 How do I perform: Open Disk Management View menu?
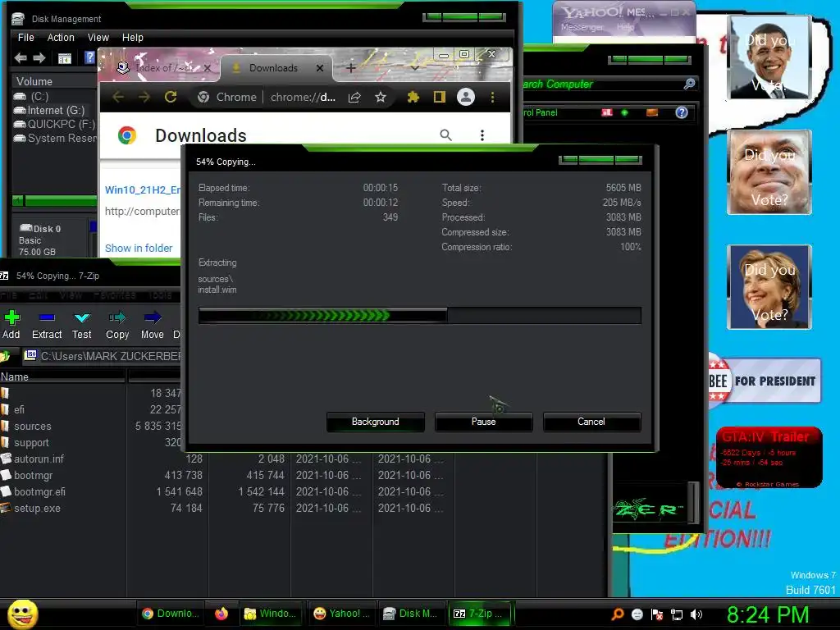pos(98,38)
